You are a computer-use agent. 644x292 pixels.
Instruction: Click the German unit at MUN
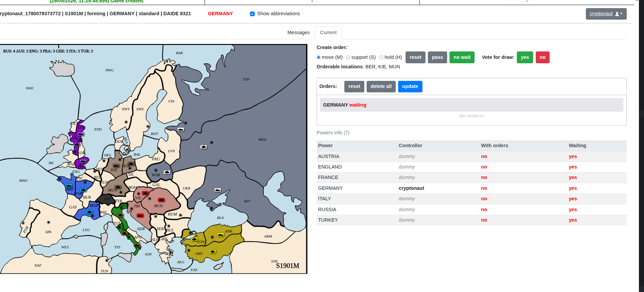point(118,187)
